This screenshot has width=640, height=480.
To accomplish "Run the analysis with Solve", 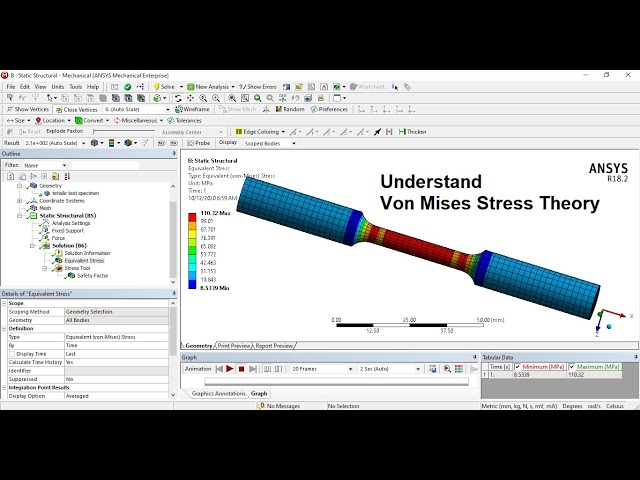I will coord(164,87).
